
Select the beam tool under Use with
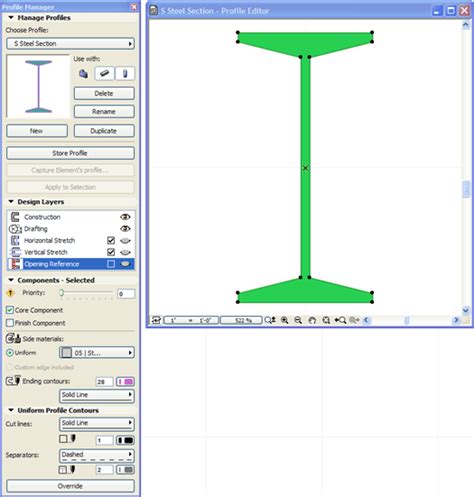pyautogui.click(x=104, y=73)
